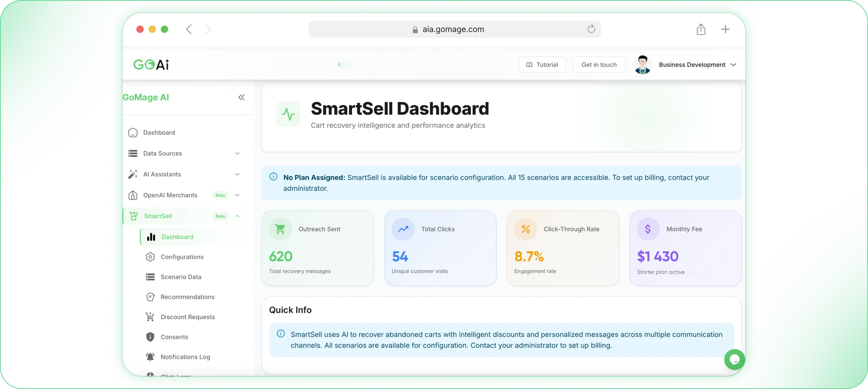Click the 8.7% Click-Through Rate value
868x389 pixels.
(x=529, y=257)
